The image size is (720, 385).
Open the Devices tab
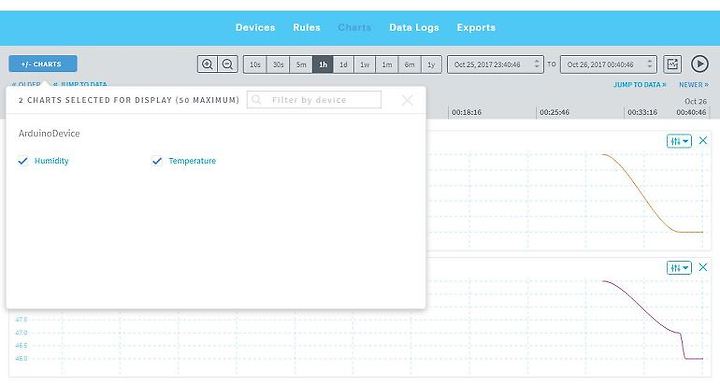coord(255,28)
